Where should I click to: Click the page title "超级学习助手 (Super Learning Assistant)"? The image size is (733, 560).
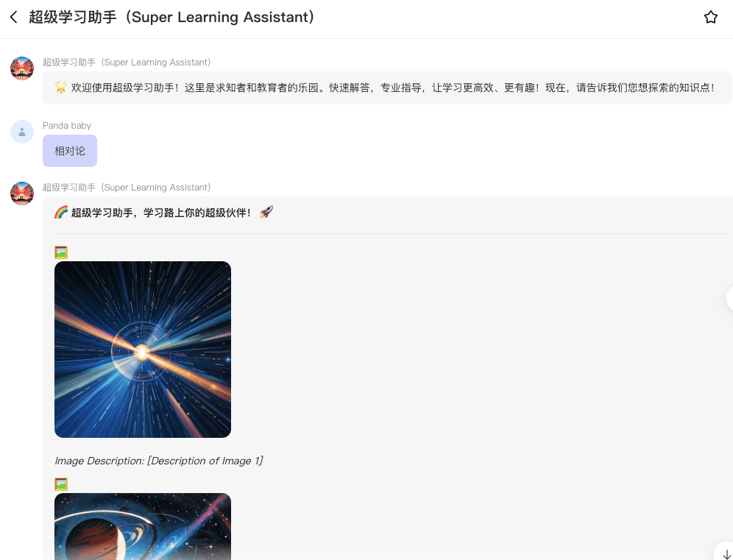pyautogui.click(x=172, y=17)
